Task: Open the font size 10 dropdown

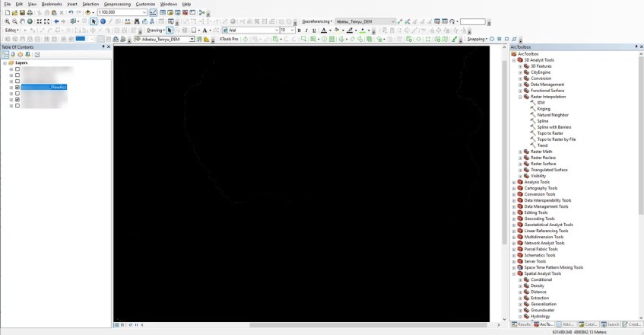Action: click(292, 30)
